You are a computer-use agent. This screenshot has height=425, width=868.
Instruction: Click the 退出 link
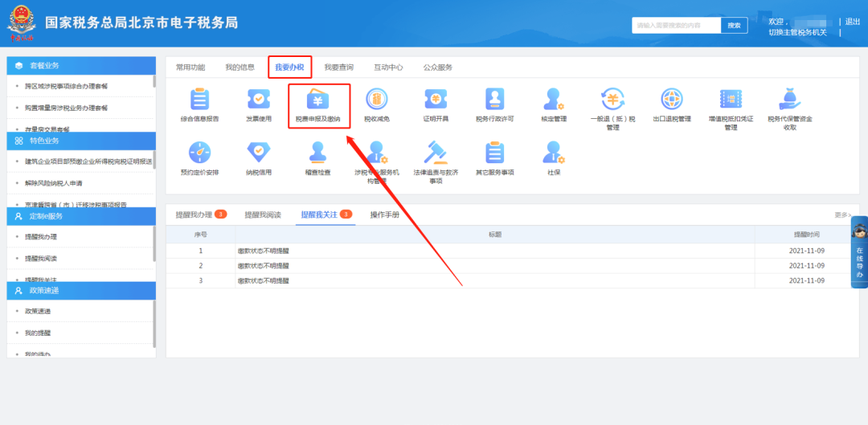pyautogui.click(x=852, y=22)
